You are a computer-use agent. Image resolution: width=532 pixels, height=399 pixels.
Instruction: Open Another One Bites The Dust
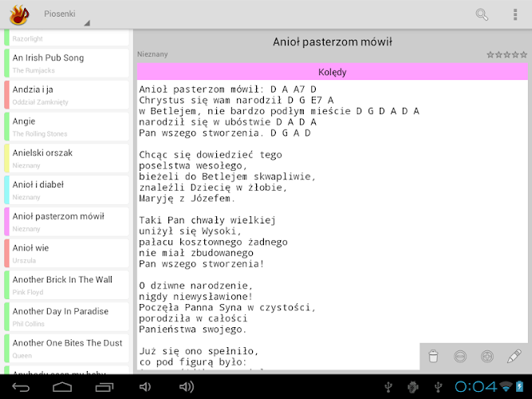tap(66, 349)
